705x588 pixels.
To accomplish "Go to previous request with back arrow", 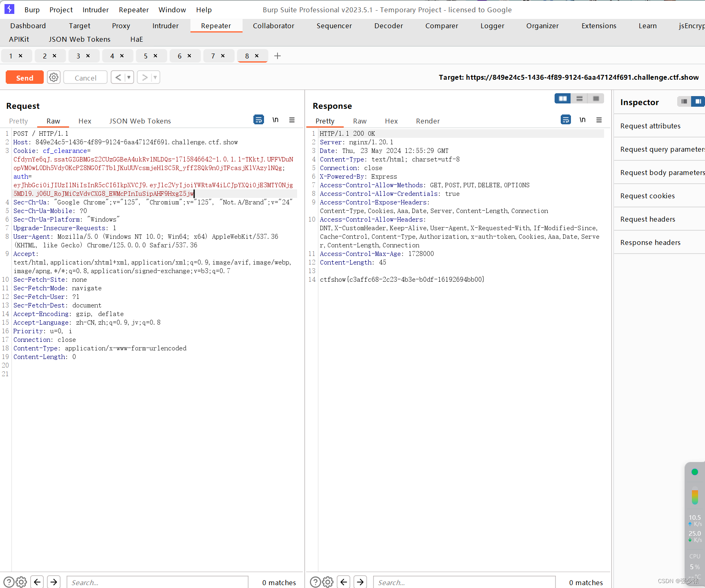I will (x=118, y=77).
